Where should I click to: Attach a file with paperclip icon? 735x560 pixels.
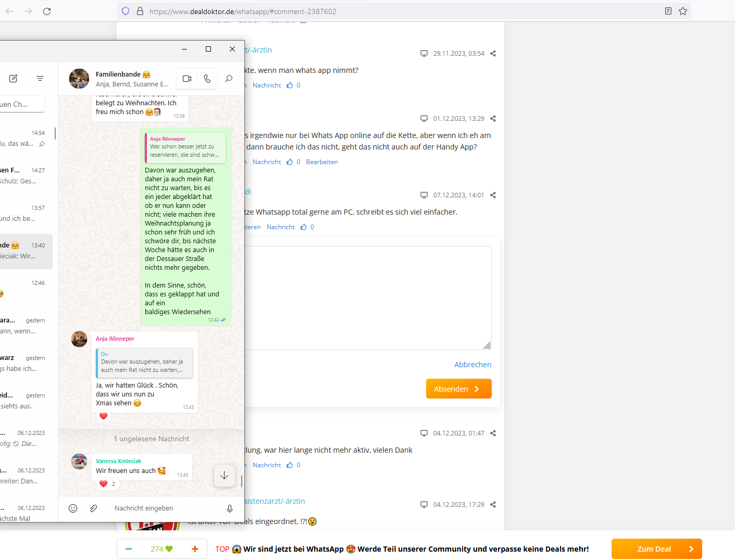pos(94,508)
